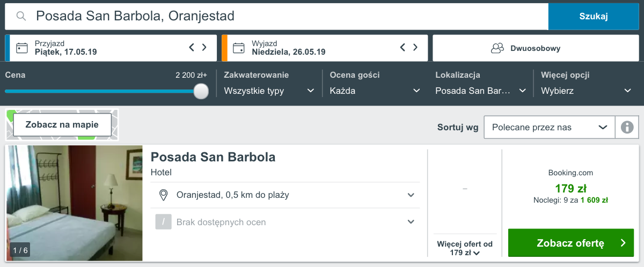The height and width of the screenshot is (267, 644).
Task: Click the Cena price slider handle
Action: (201, 91)
